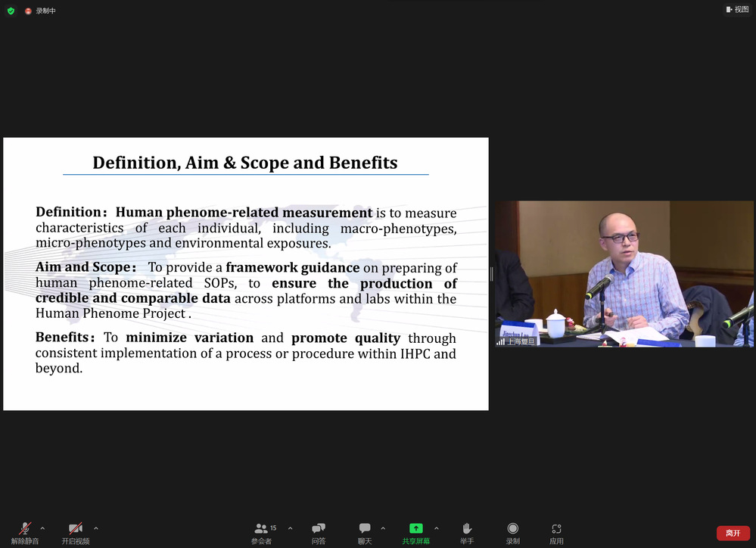Viewport: 756px width, 548px height.
Task: Click the red Leave (离开) button
Action: point(733,533)
